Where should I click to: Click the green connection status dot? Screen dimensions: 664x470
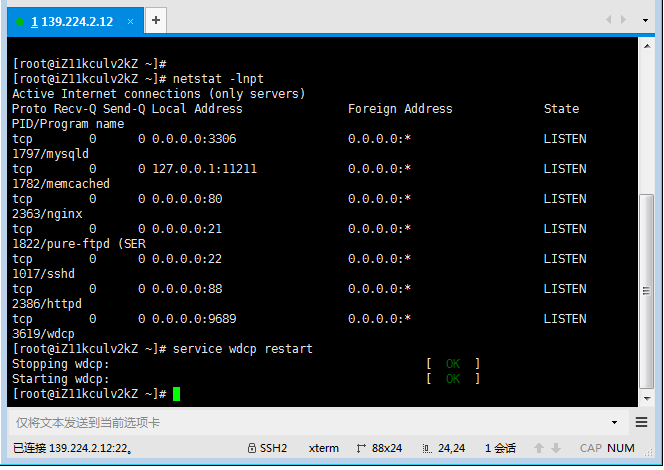click(19, 22)
